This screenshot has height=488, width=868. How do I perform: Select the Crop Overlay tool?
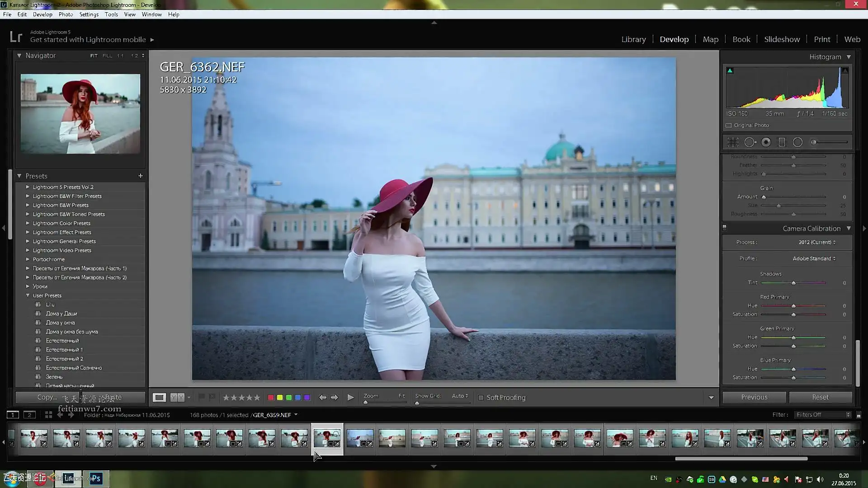pyautogui.click(x=733, y=142)
